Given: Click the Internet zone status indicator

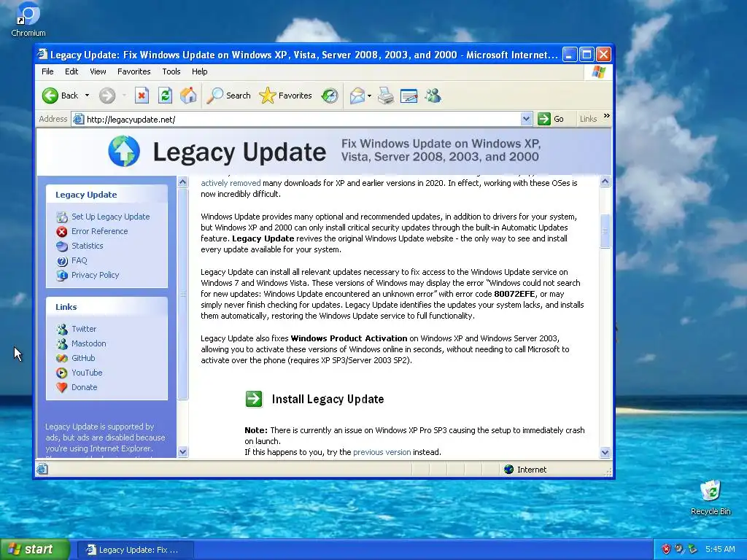Looking at the screenshot, I should [525, 470].
